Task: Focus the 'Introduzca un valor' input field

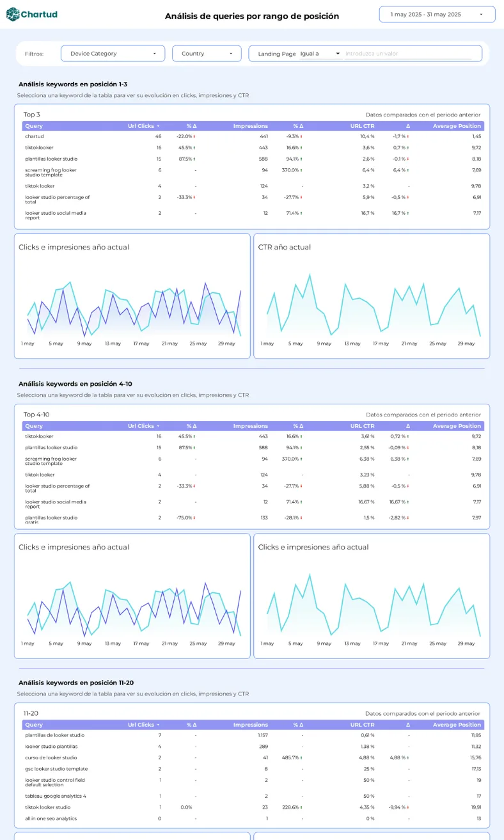Action: pos(408,54)
